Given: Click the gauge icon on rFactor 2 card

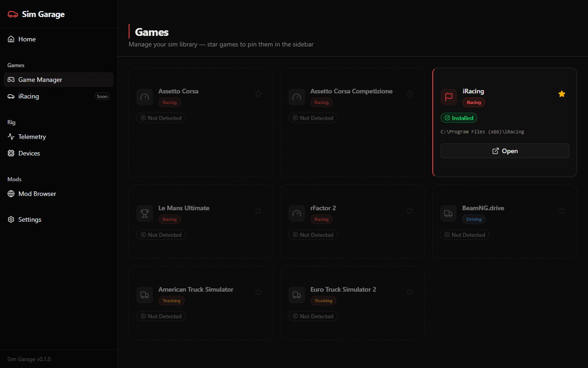Looking at the screenshot, I should (297, 213).
